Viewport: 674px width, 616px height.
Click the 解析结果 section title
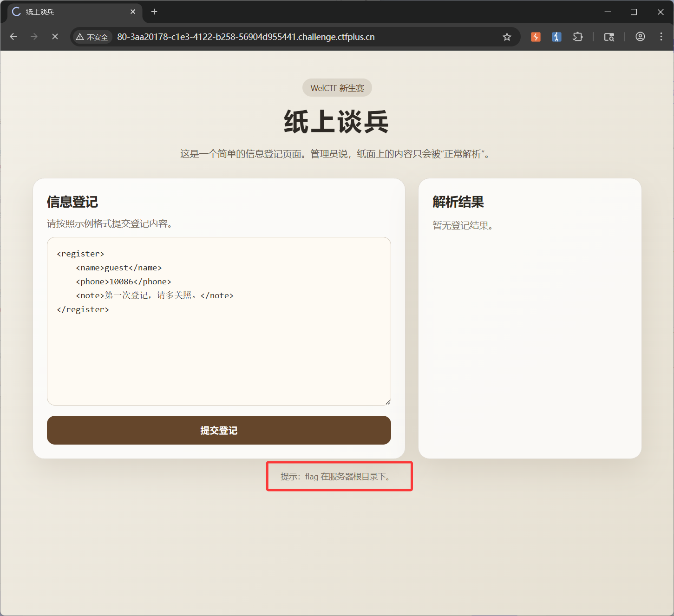tap(458, 202)
